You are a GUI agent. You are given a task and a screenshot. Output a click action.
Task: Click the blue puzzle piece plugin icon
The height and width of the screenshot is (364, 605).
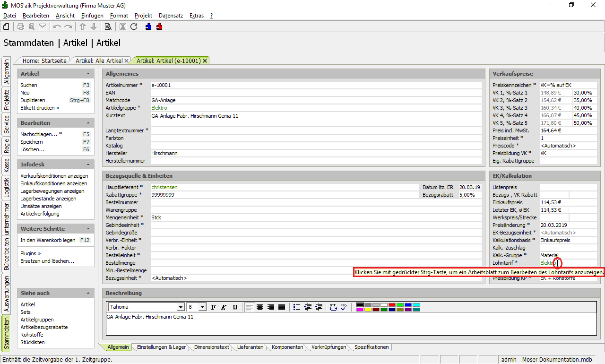tap(148, 26)
